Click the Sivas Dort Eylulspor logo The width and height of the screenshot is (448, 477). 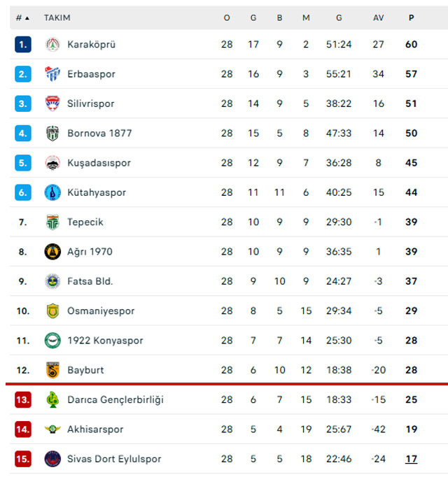[52, 459]
